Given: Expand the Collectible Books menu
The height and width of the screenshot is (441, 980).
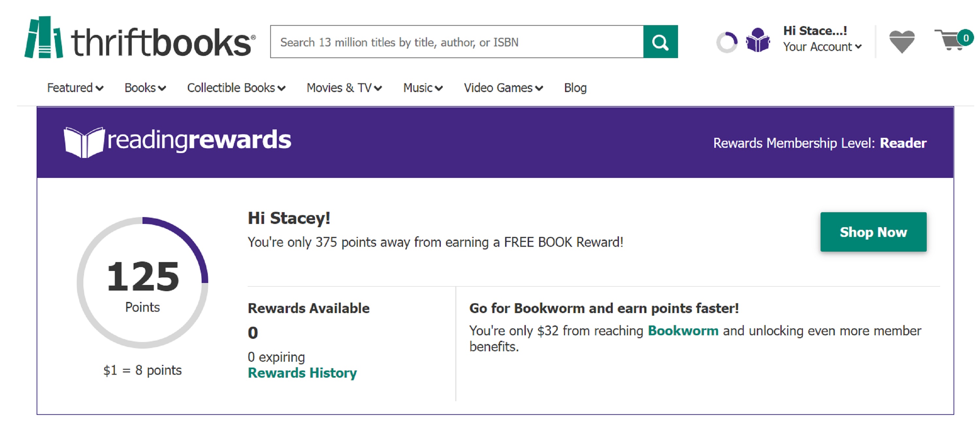Looking at the screenshot, I should click(x=236, y=88).
